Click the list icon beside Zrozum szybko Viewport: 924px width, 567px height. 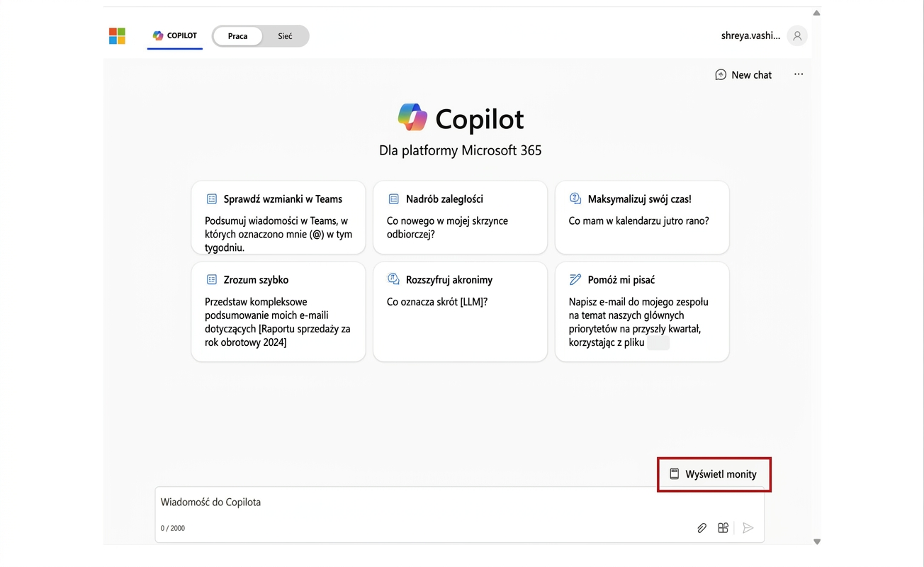[x=211, y=280]
